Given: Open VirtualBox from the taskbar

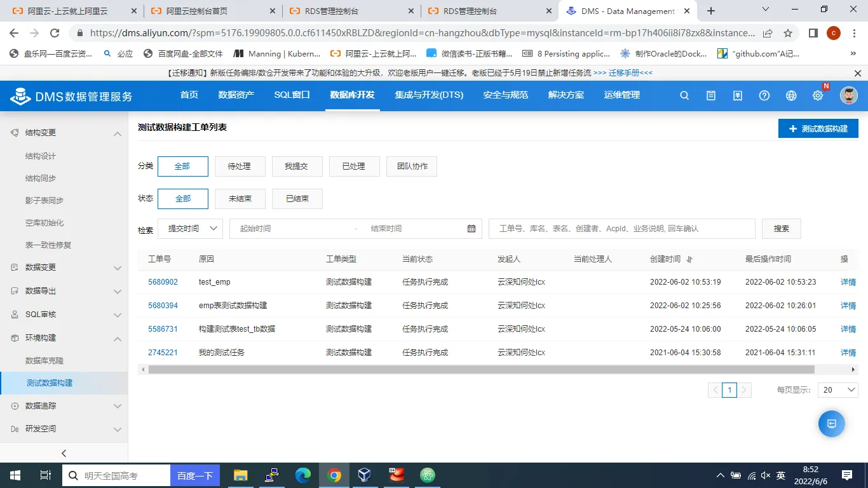Looking at the screenshot, I should coord(365,475).
